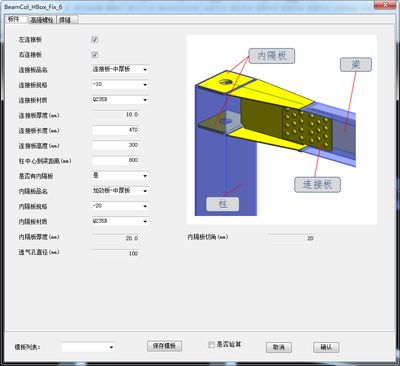Click the 连接板材质 label
The height and width of the screenshot is (366, 400).
[x=33, y=100]
